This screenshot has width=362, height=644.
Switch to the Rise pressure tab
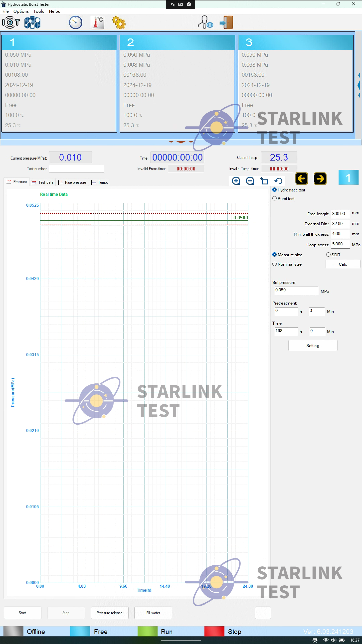tap(72, 182)
